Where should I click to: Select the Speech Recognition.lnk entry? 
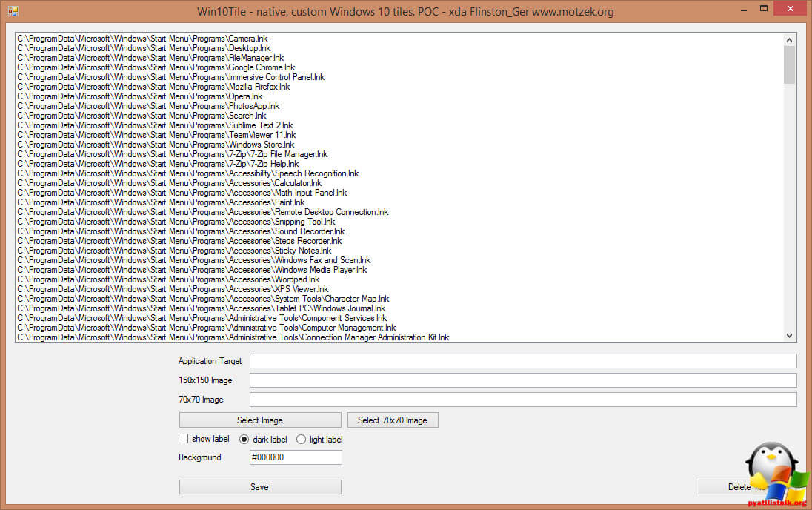(x=188, y=173)
